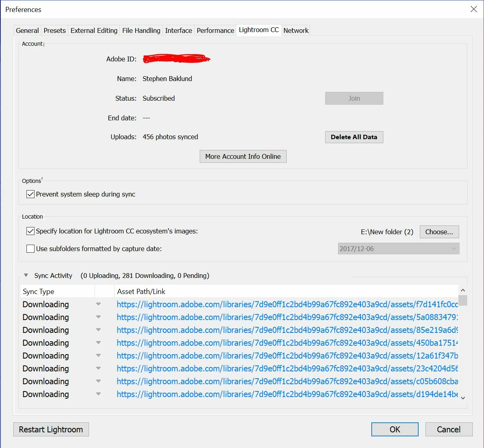Click the '456 photos synced' text

coord(170,137)
